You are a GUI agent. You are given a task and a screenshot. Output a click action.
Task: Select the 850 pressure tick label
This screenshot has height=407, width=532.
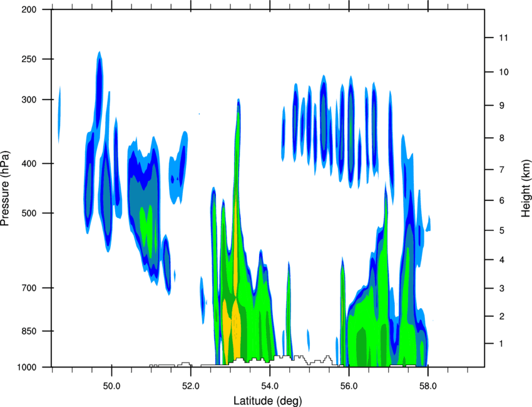coord(29,331)
